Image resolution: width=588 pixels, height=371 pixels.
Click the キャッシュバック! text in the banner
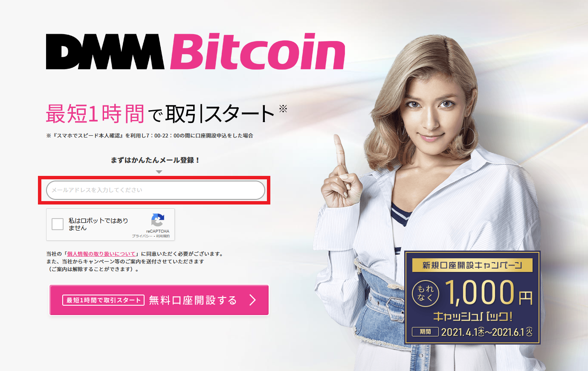[x=472, y=316]
